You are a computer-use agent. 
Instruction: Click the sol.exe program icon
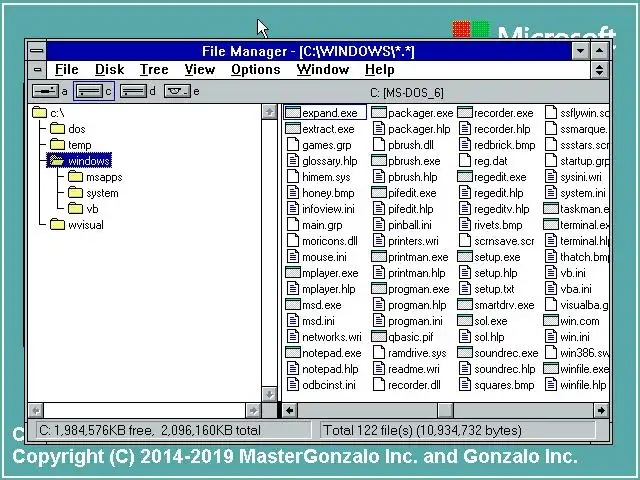(x=465, y=321)
